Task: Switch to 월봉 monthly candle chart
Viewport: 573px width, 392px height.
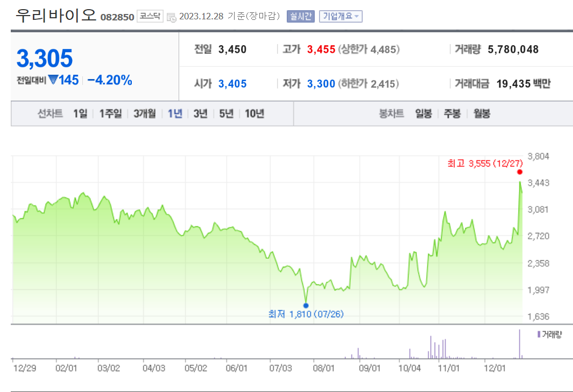Action: coord(482,113)
